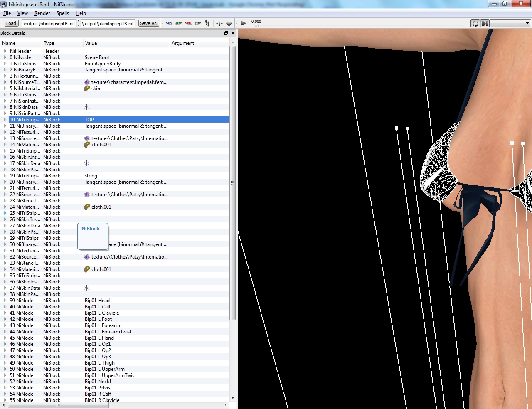Expand the selected 10 NiTriStrips row
The height and width of the screenshot is (409, 532).
tap(5, 120)
